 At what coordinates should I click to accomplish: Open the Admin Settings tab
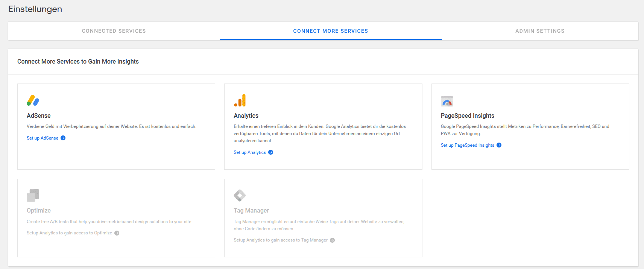pyautogui.click(x=540, y=31)
